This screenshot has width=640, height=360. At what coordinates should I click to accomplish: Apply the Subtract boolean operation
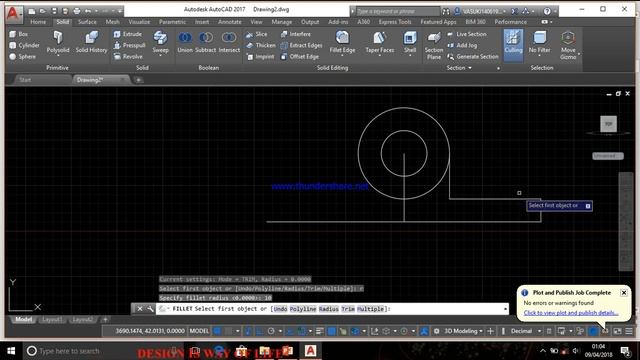(x=205, y=42)
